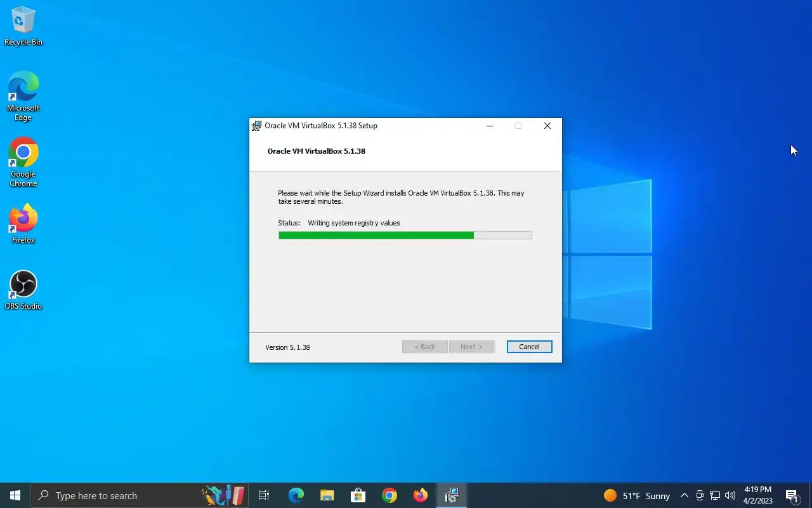The image size is (812, 508).
Task: Open Microsoft Store from the taskbar
Action: point(358,495)
